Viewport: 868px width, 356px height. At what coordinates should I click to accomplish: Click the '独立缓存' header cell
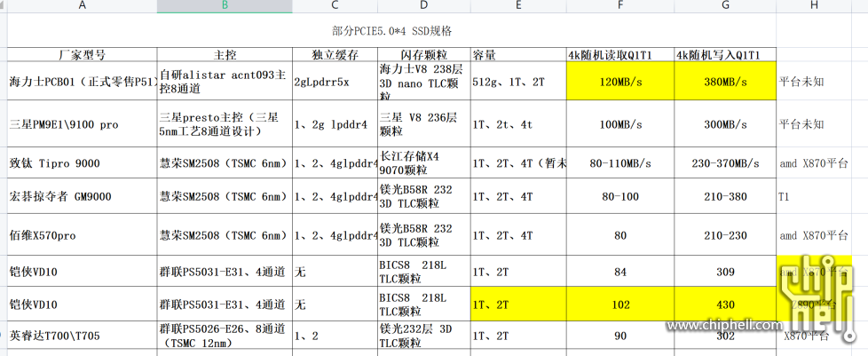pos(335,55)
